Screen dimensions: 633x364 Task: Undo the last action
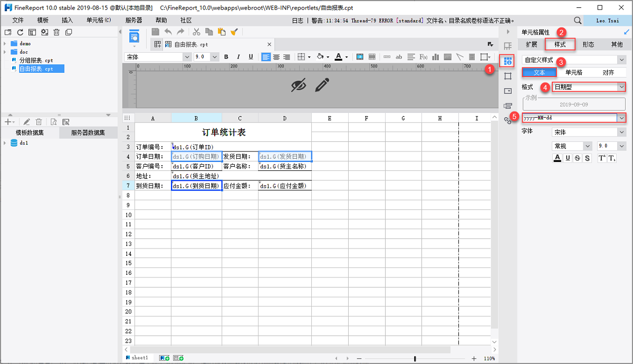[x=168, y=32]
